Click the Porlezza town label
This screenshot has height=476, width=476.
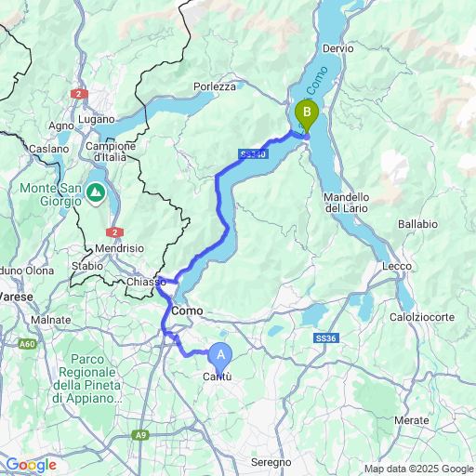[x=215, y=86]
